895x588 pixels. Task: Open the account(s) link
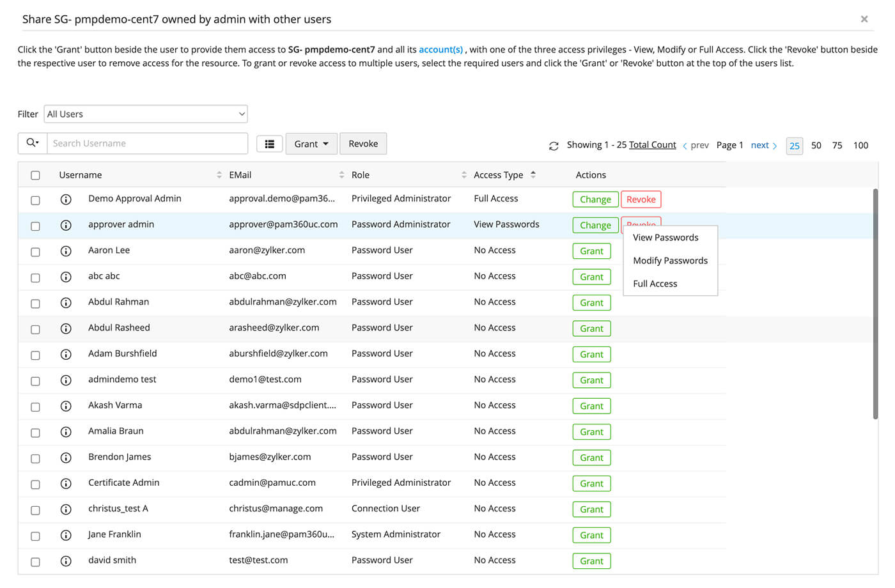pyautogui.click(x=440, y=49)
